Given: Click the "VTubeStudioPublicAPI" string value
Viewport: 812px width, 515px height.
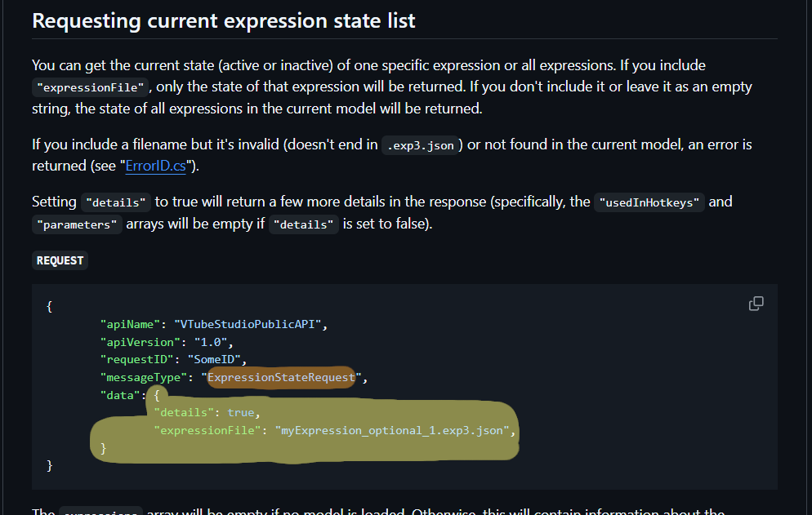Looking at the screenshot, I should coord(249,324).
